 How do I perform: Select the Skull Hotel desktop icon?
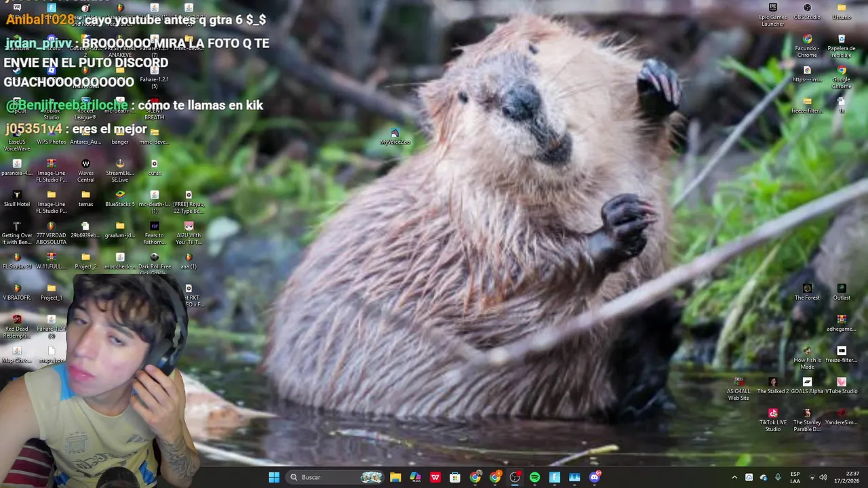point(17,198)
